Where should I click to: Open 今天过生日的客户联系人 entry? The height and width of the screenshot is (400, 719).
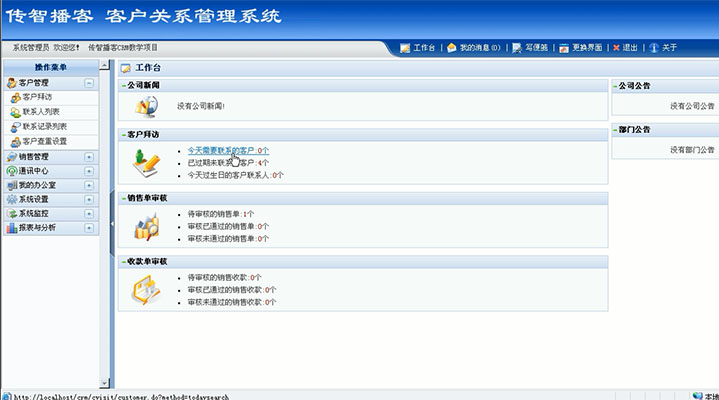pyautogui.click(x=236, y=175)
